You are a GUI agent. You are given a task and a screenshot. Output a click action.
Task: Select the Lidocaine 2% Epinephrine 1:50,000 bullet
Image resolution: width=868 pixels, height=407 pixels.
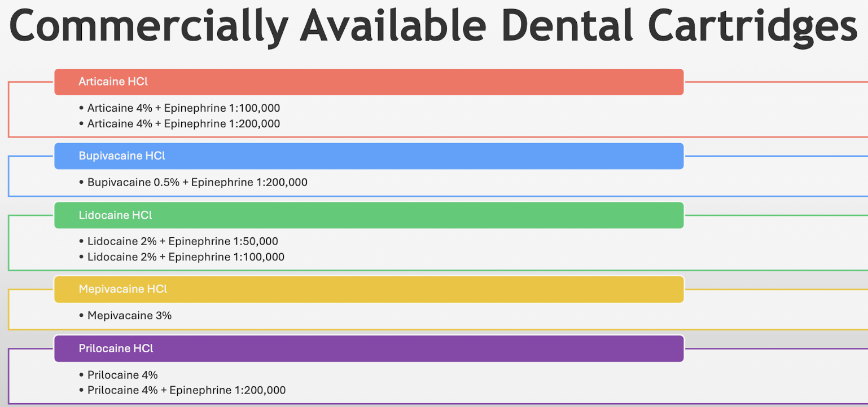[182, 241]
